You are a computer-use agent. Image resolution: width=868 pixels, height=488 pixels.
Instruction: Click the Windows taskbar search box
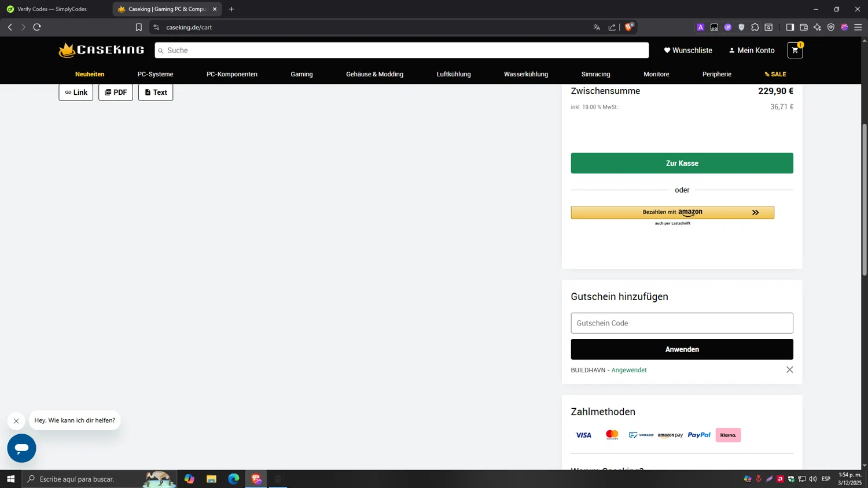[x=100, y=479]
